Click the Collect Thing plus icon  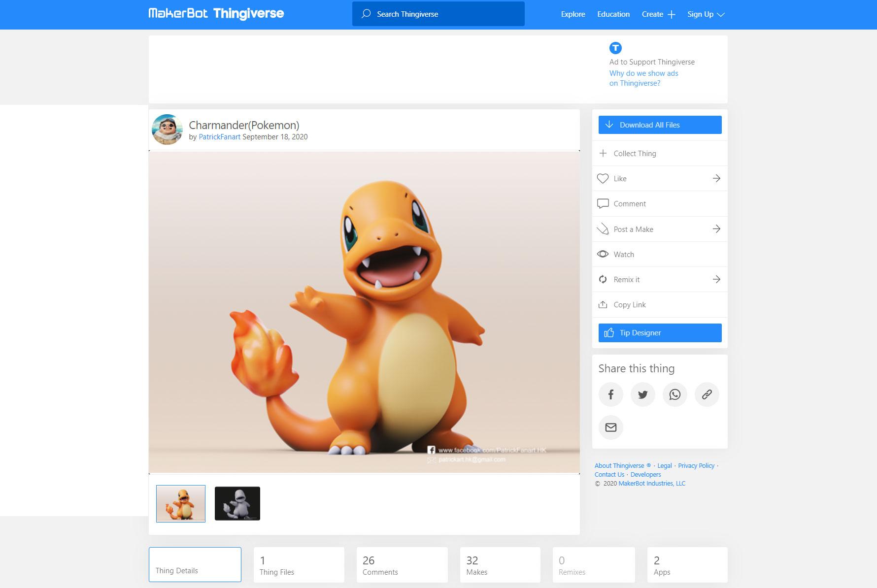tap(603, 153)
